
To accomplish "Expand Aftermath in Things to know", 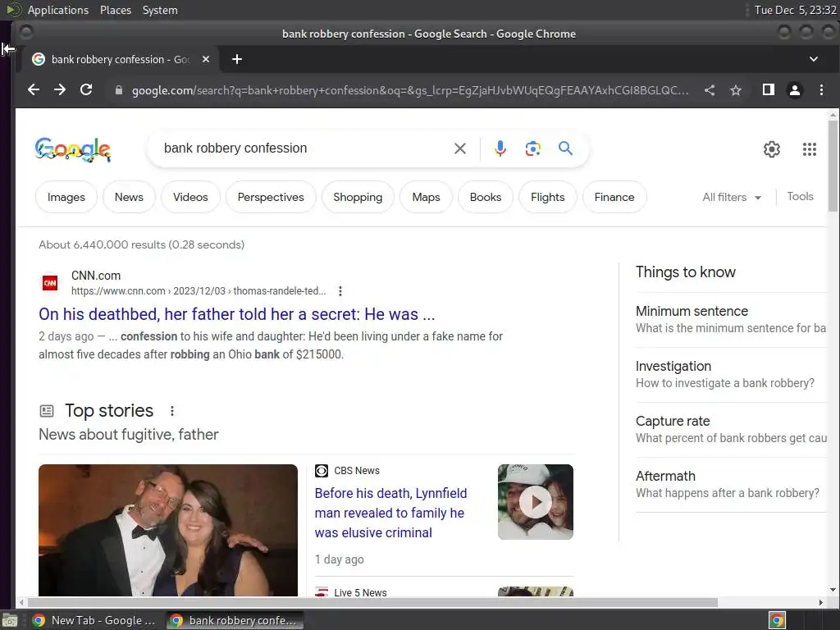I will pos(731,484).
